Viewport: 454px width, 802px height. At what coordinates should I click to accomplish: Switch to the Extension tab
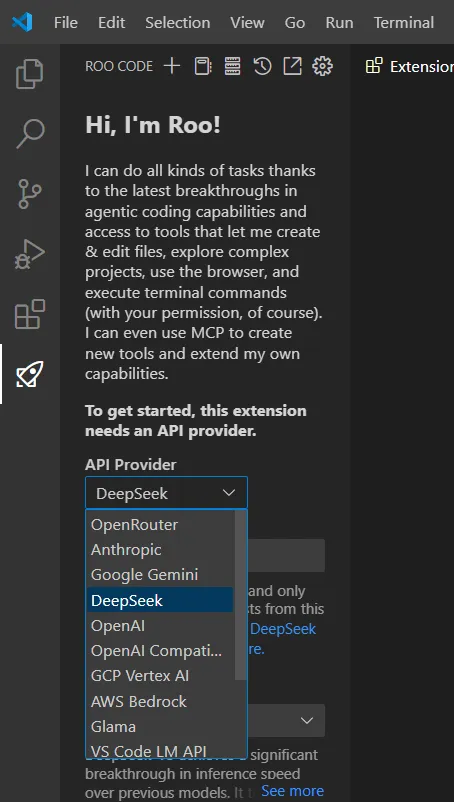(411, 66)
